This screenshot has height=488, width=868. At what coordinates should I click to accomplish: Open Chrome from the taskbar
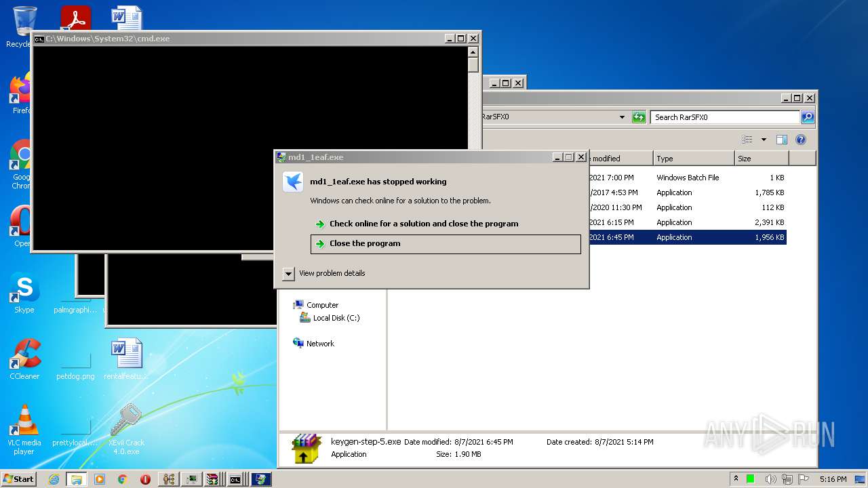pyautogui.click(x=123, y=479)
